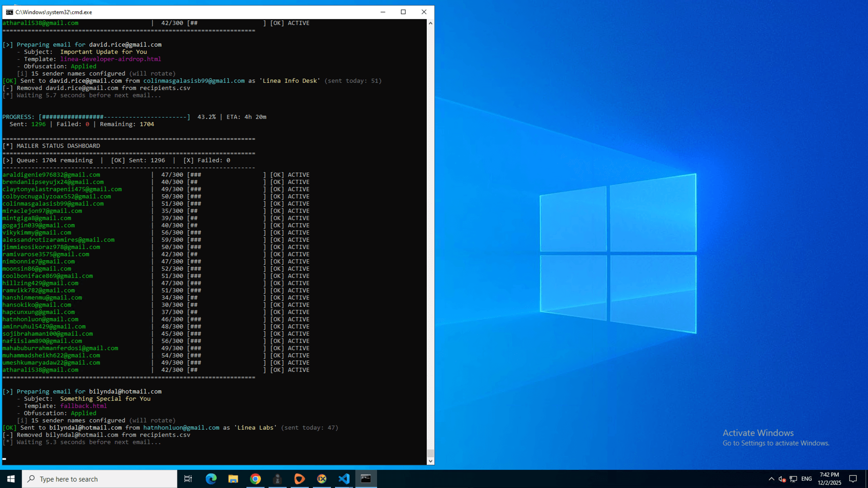The width and height of the screenshot is (868, 488).
Task: Click the muted speaker volume icon
Action: pos(782,479)
